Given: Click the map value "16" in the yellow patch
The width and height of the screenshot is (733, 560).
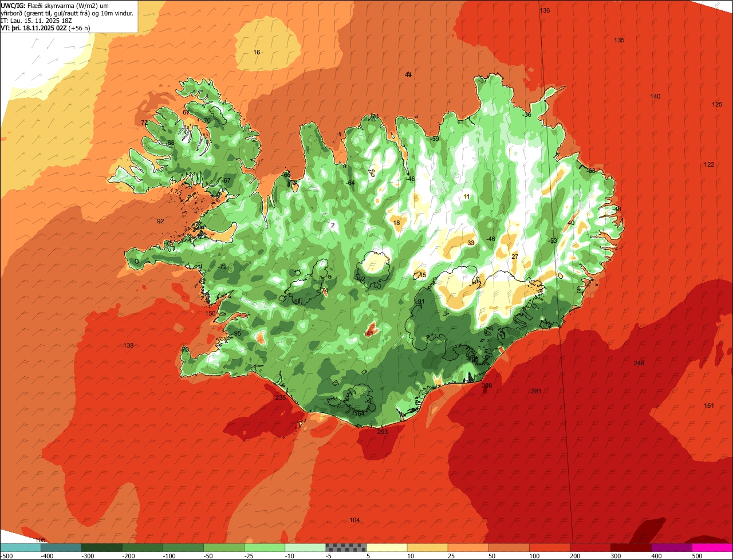Looking at the screenshot, I should (x=257, y=52).
